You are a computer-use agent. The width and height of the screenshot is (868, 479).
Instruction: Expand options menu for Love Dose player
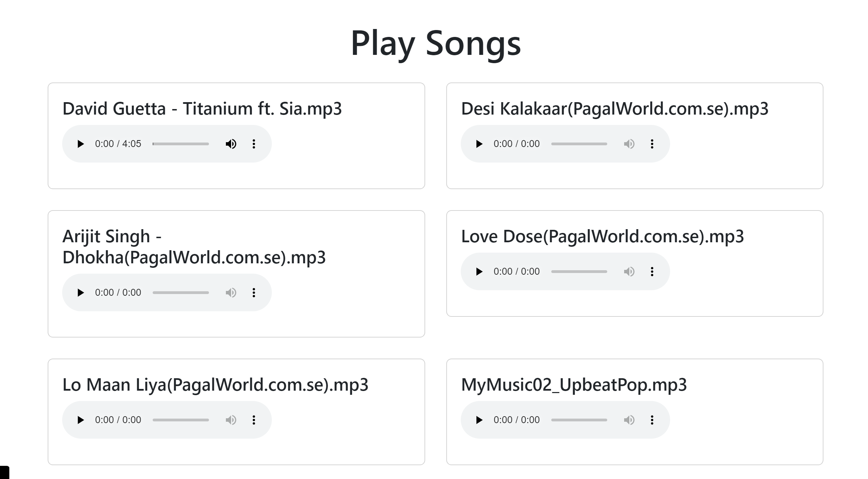click(x=652, y=272)
